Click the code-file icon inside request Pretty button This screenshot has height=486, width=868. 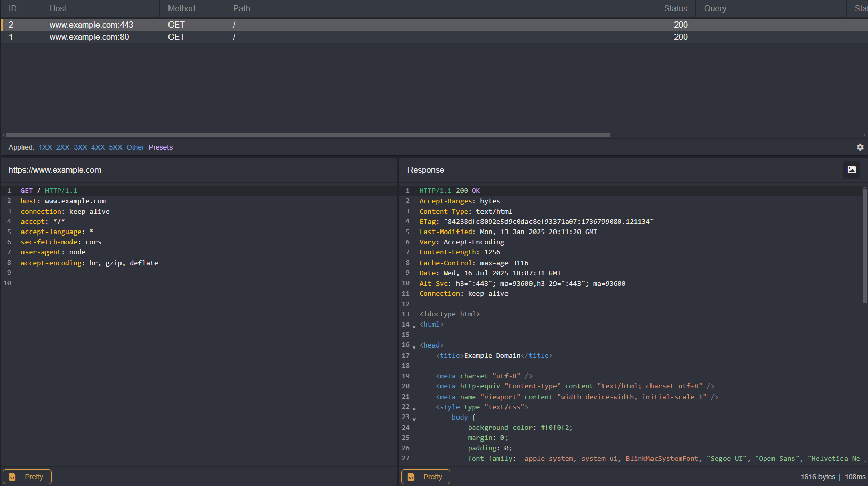click(x=13, y=476)
